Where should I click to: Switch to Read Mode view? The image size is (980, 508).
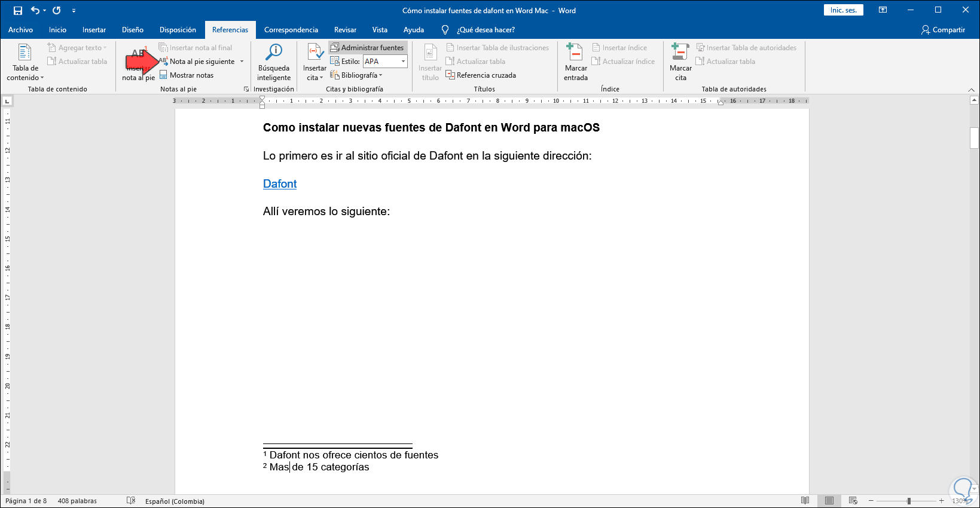point(805,501)
